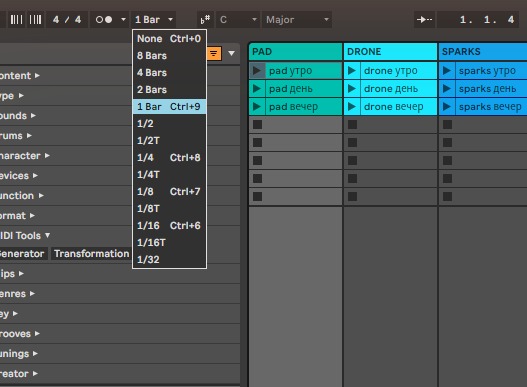The image size is (527, 387).
Task: Click first empty slot stop button in DRONE
Action: 352,125
